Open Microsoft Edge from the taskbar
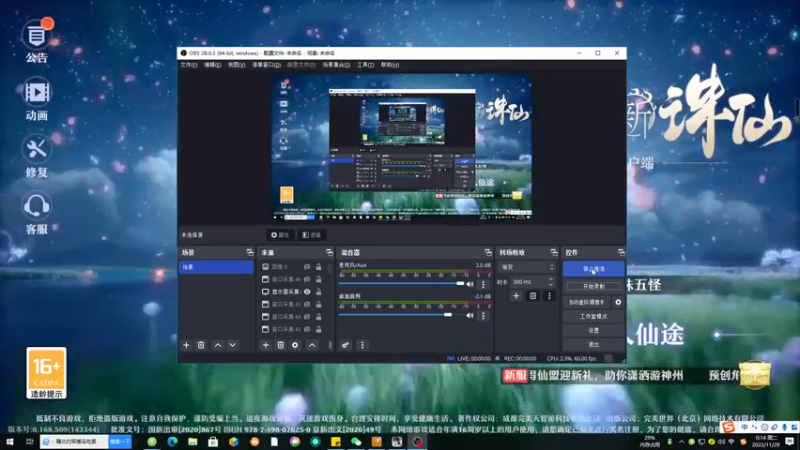This screenshot has width=800, height=450. click(172, 442)
